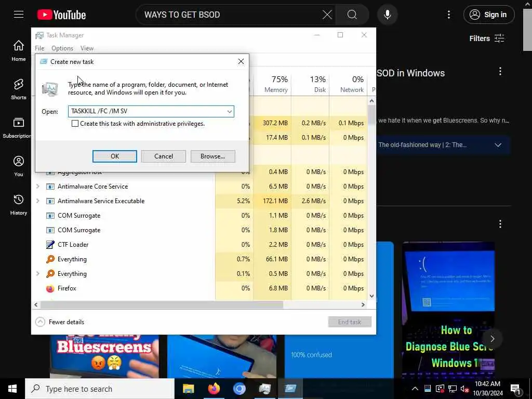Open Task Manager Options menu

(x=62, y=48)
